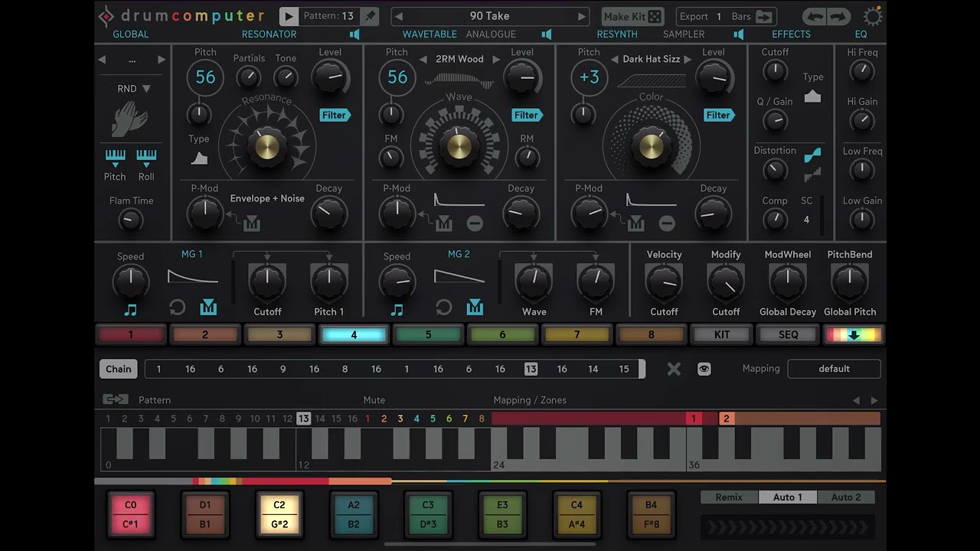Switch to the SAMPLER tab

pos(684,34)
